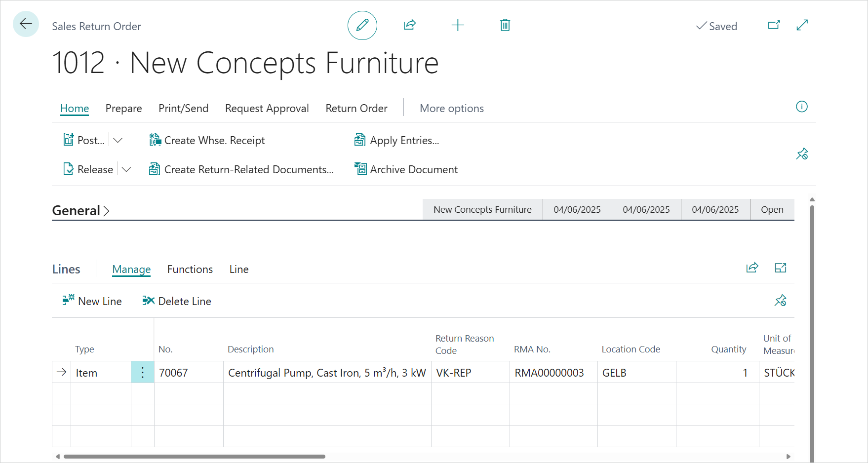Screen dimensions: 868x463
Task: Open row options for item 70067
Action: [143, 373]
